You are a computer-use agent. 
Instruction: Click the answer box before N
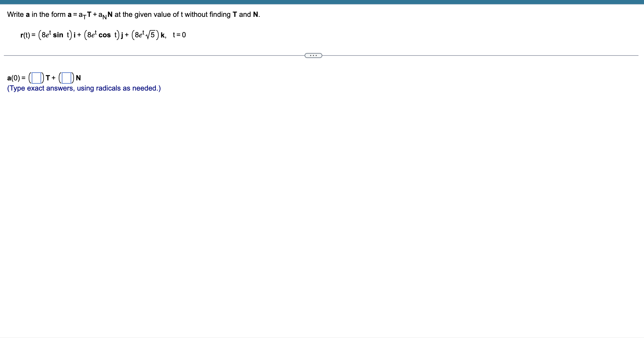(66, 78)
